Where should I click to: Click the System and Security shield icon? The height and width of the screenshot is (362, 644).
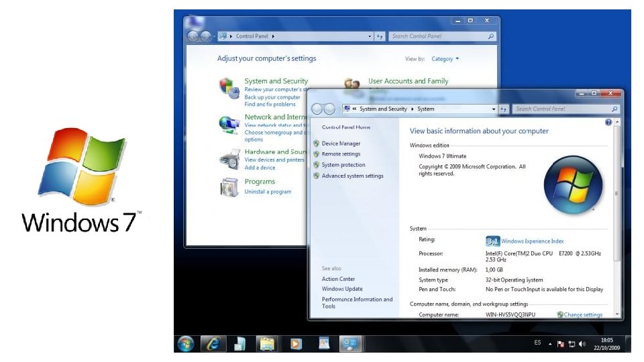tap(229, 88)
